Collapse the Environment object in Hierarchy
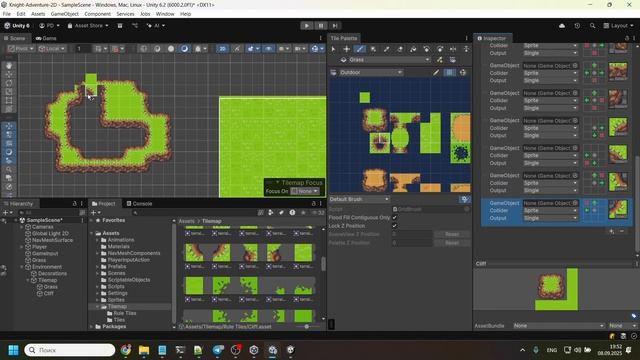The image size is (640, 360). (22, 267)
